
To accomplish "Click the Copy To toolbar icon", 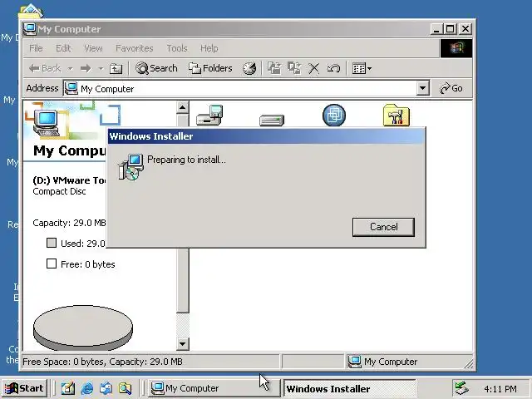I will [x=294, y=68].
